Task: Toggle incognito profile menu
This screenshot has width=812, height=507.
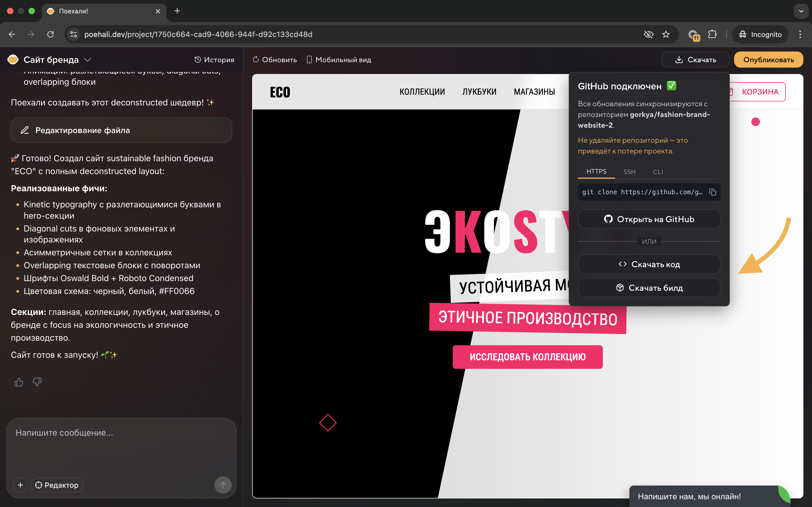Action: click(x=760, y=34)
